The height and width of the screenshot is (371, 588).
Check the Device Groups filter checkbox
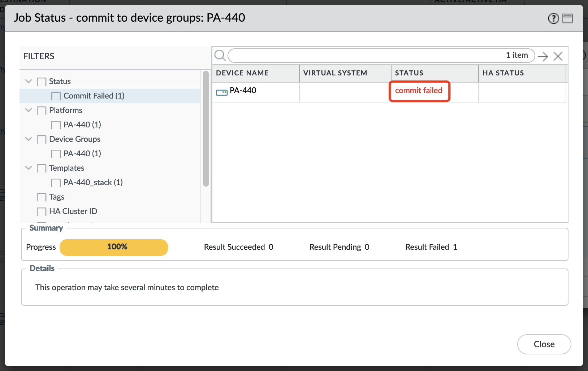[x=42, y=140]
